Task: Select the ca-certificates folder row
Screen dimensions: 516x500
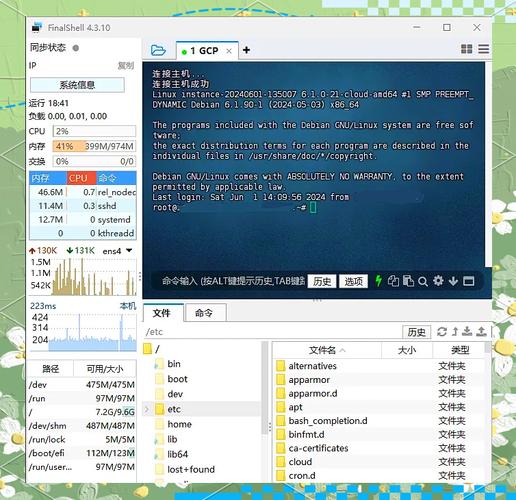Action: pos(379,448)
